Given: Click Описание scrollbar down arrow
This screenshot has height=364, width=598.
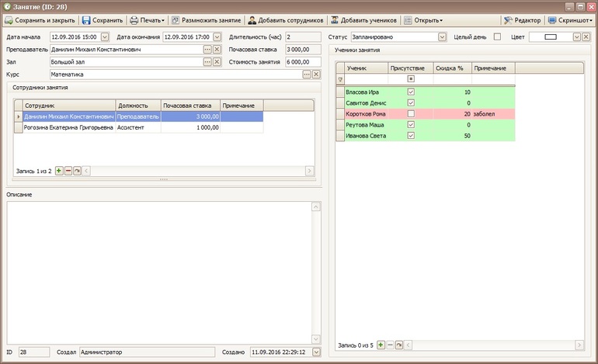Looking at the screenshot, I should click(316, 339).
